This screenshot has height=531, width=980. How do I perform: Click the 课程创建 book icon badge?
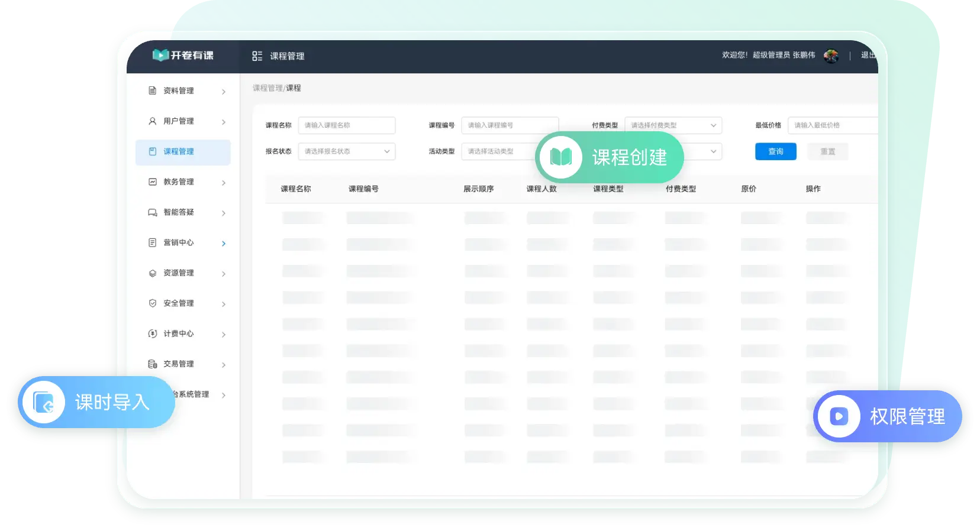click(560, 157)
